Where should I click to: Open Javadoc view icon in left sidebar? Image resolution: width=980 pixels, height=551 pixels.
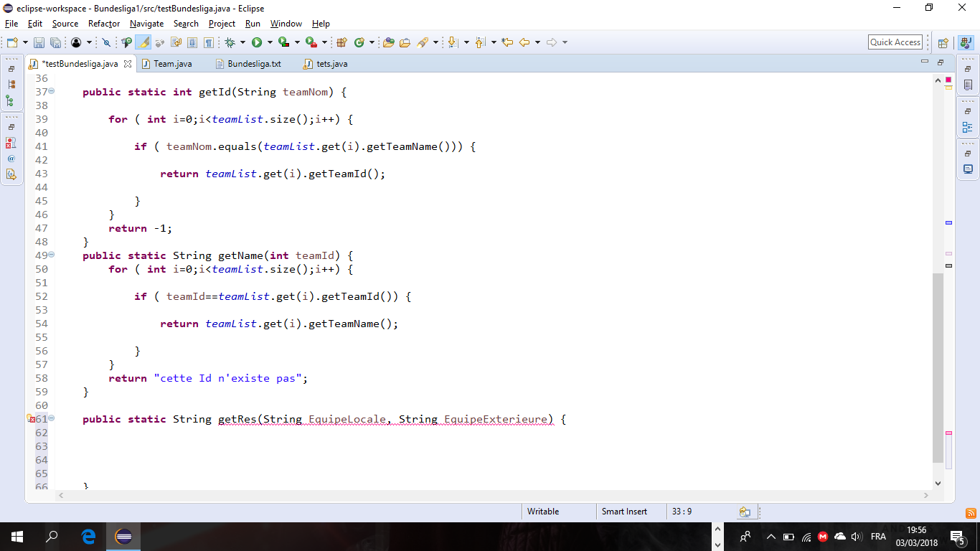(11, 159)
